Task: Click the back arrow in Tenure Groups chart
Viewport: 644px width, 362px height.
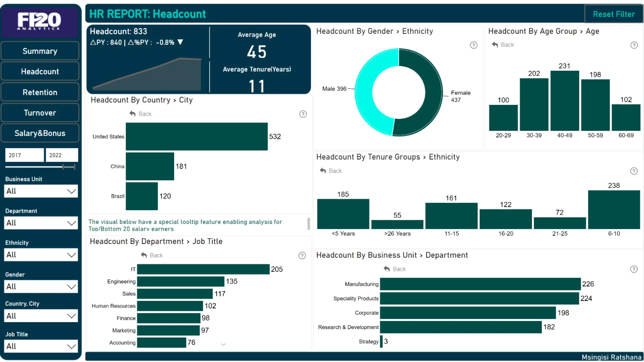Action: click(x=323, y=171)
